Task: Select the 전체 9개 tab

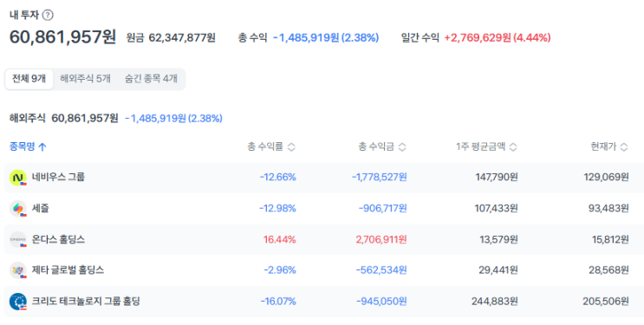Action: click(29, 79)
